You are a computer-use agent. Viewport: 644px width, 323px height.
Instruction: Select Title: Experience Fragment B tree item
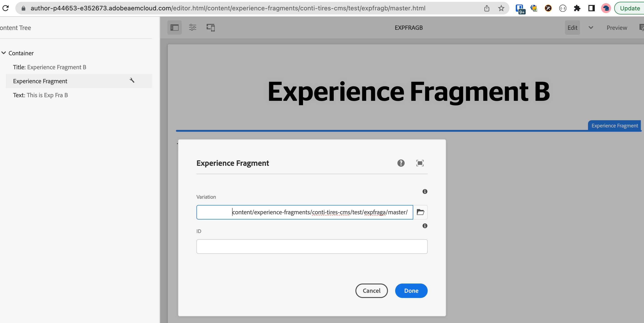point(49,67)
